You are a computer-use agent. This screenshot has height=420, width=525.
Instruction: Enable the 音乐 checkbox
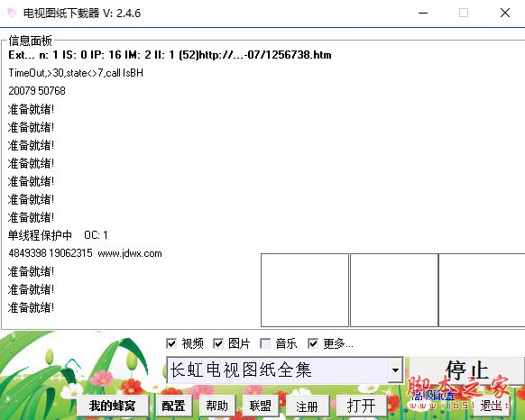(x=265, y=343)
